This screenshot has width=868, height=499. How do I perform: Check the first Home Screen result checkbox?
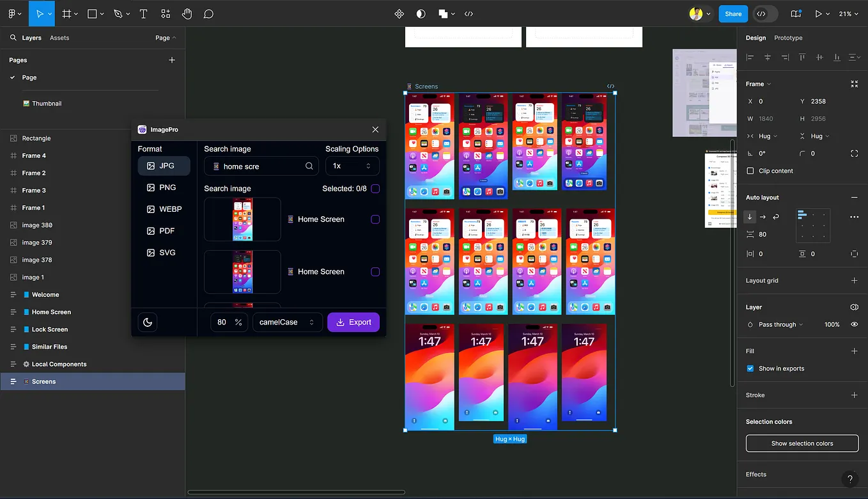[x=375, y=219]
